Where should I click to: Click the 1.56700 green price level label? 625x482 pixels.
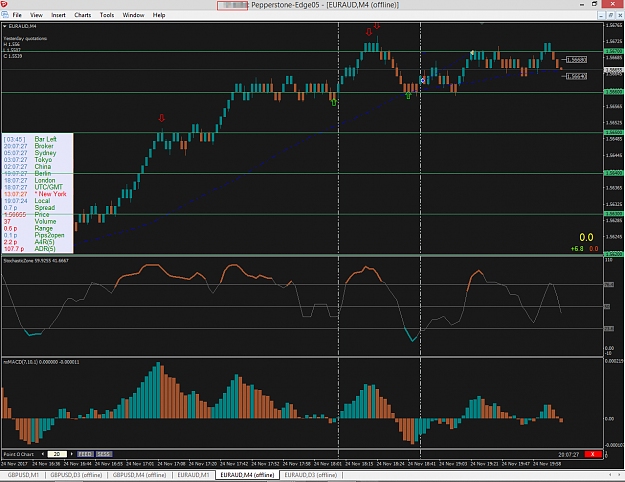click(614, 51)
